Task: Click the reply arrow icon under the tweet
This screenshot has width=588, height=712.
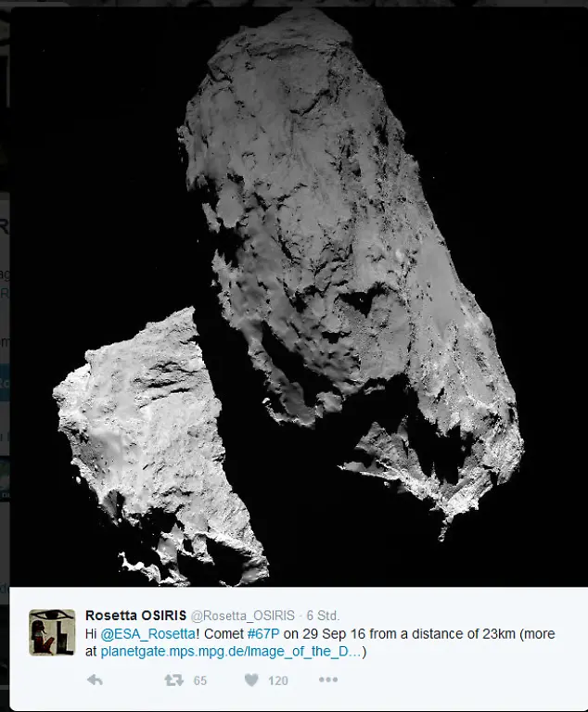Action: click(x=95, y=680)
